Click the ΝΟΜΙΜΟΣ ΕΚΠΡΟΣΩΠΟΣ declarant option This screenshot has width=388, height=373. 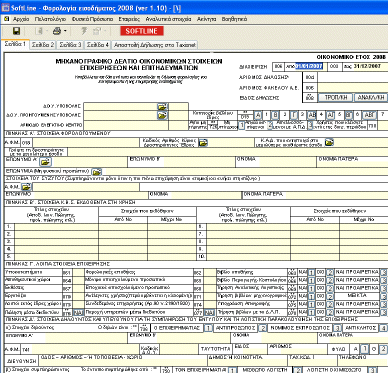click(337, 328)
